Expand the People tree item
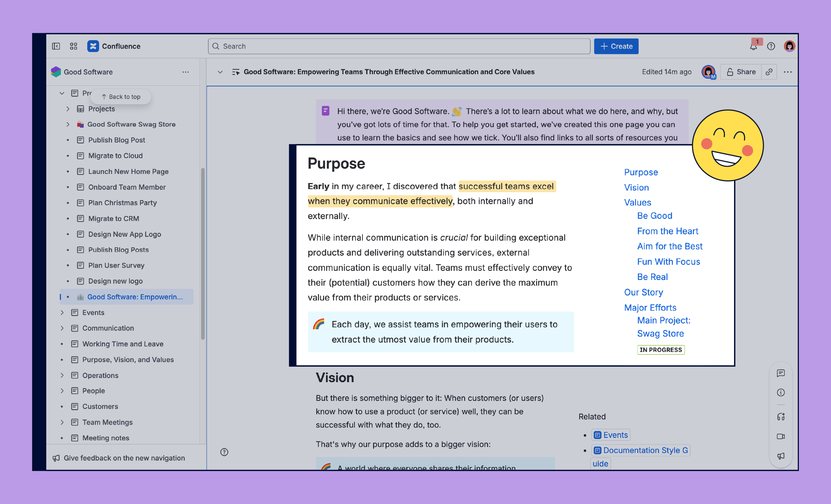This screenshot has height=504, width=831. (x=62, y=391)
